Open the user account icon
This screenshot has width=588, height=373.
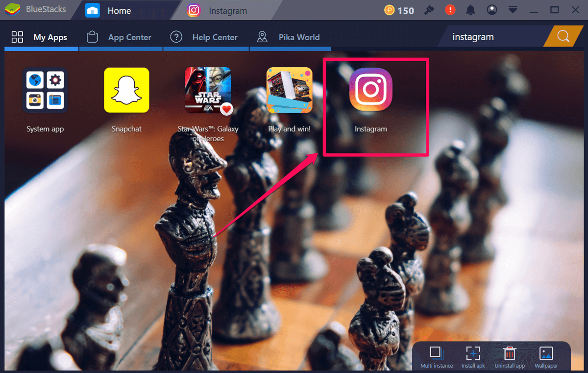tap(492, 10)
